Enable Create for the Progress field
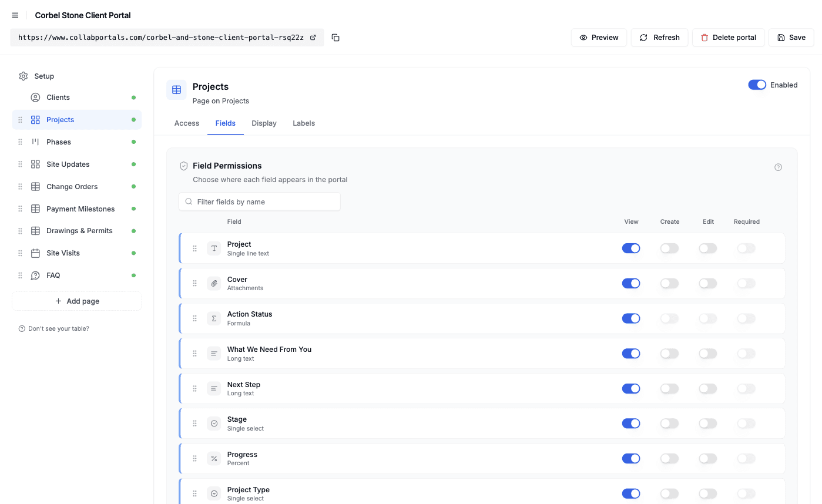The image size is (822, 504). 669,459
